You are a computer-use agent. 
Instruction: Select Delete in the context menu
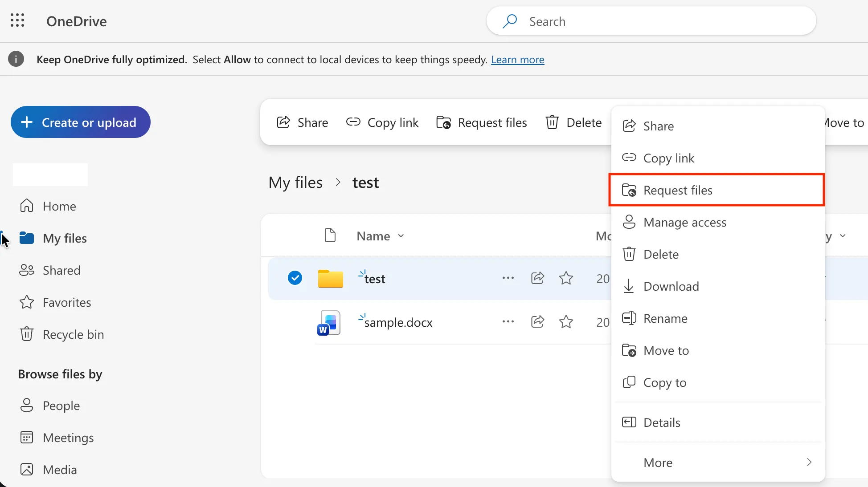point(718,254)
